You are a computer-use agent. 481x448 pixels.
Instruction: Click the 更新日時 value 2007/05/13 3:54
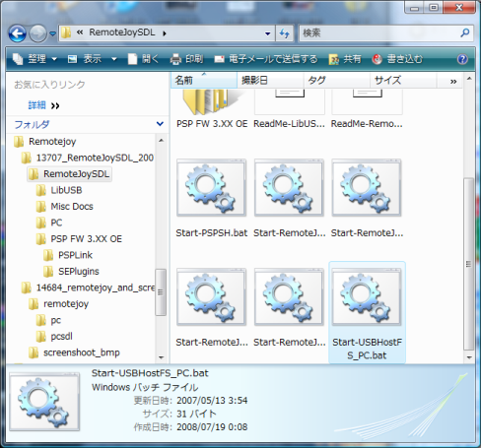[212, 401]
